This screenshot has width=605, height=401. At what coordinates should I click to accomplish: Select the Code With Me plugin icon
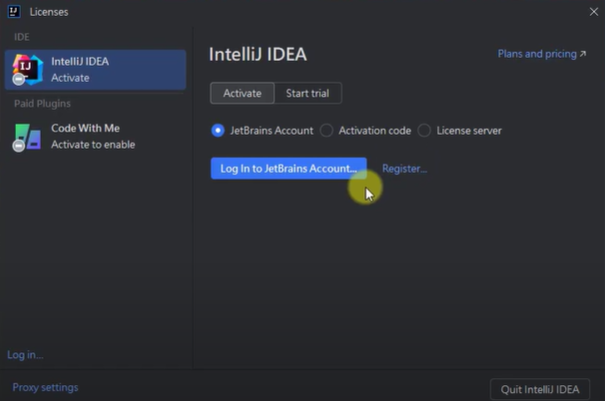[27, 137]
